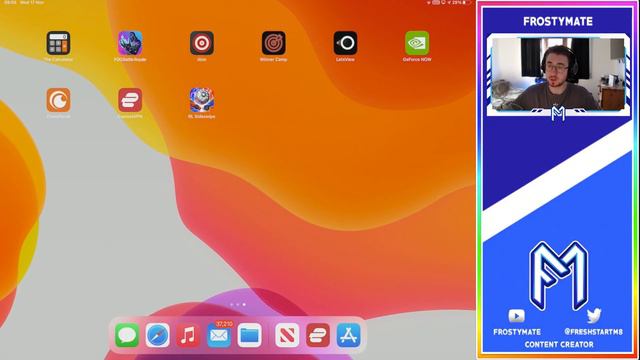The height and width of the screenshot is (360, 640).
Task: Click the CONTENT CREATOR text
Action: (x=559, y=344)
